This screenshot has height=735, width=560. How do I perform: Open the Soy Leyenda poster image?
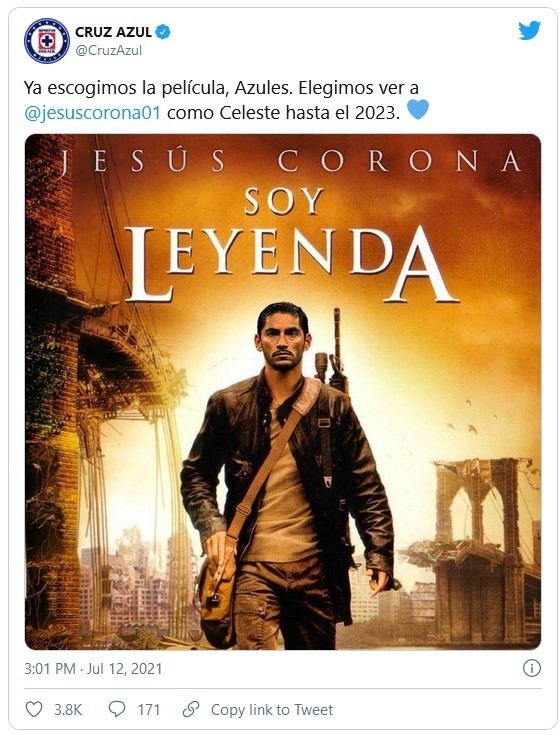pyautogui.click(x=283, y=392)
